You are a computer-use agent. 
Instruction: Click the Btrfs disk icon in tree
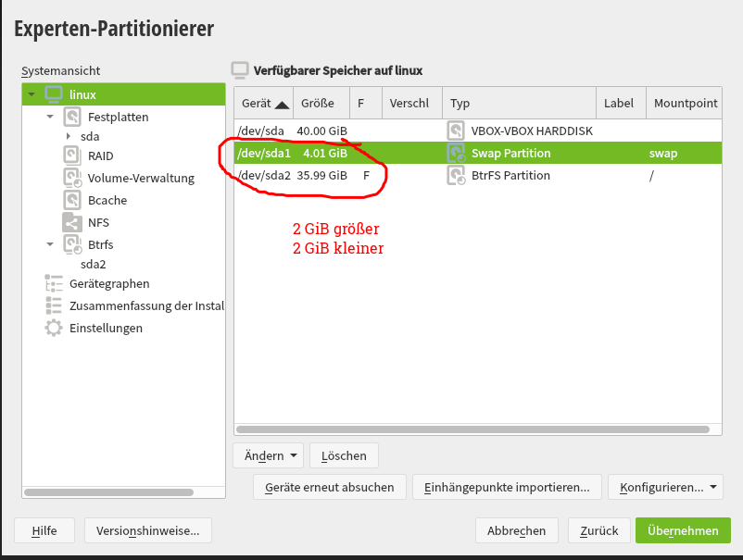pyautogui.click(x=73, y=244)
